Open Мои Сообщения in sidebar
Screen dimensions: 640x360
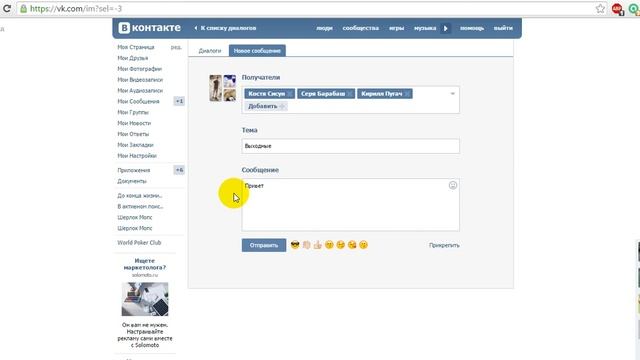click(138, 101)
